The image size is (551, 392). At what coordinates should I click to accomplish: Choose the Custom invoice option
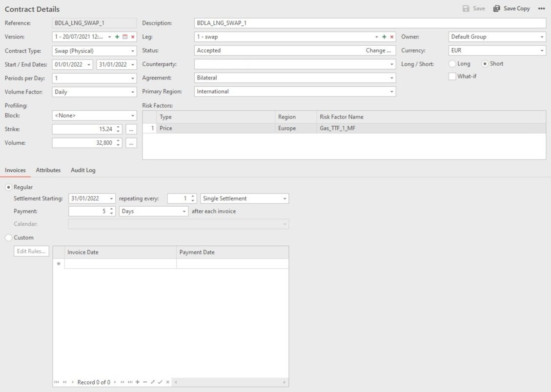[9, 238]
